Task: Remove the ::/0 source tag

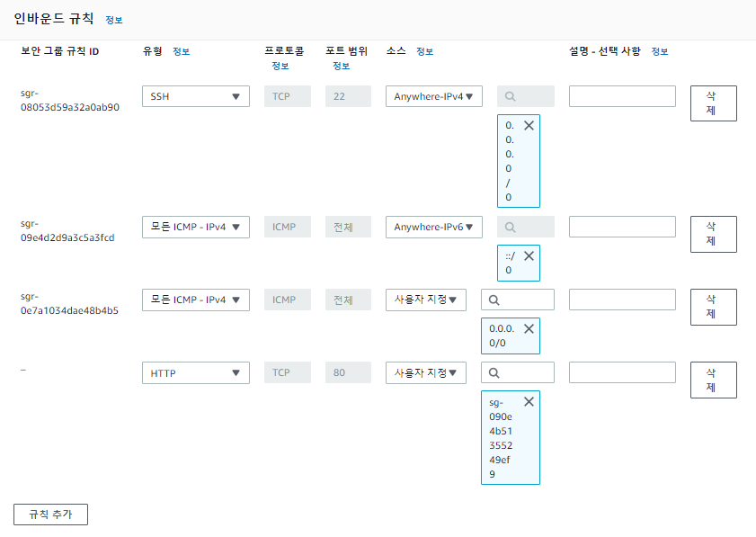Action: click(x=529, y=255)
